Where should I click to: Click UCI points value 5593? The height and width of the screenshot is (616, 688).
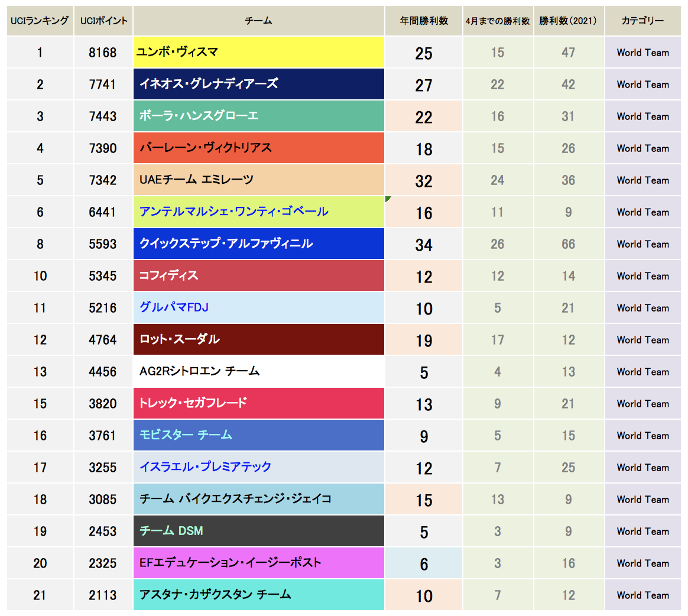(x=103, y=244)
